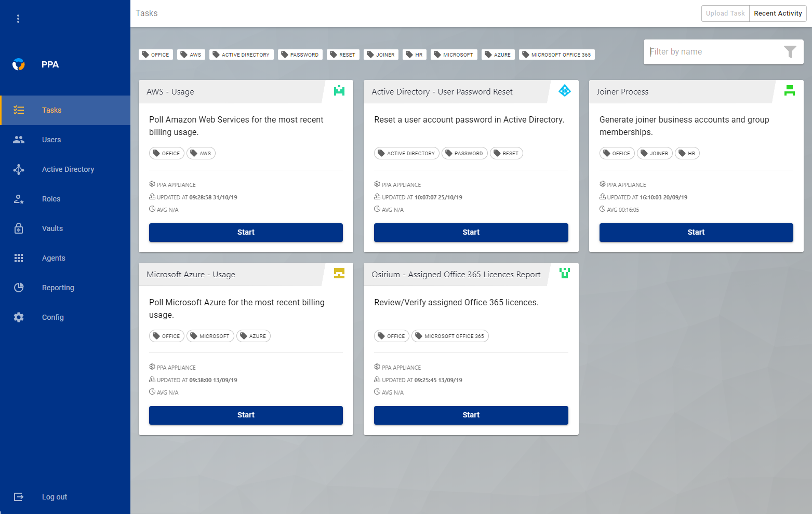Click JOINER tag on Joiner Process card
The width and height of the screenshot is (812, 514).
click(655, 153)
